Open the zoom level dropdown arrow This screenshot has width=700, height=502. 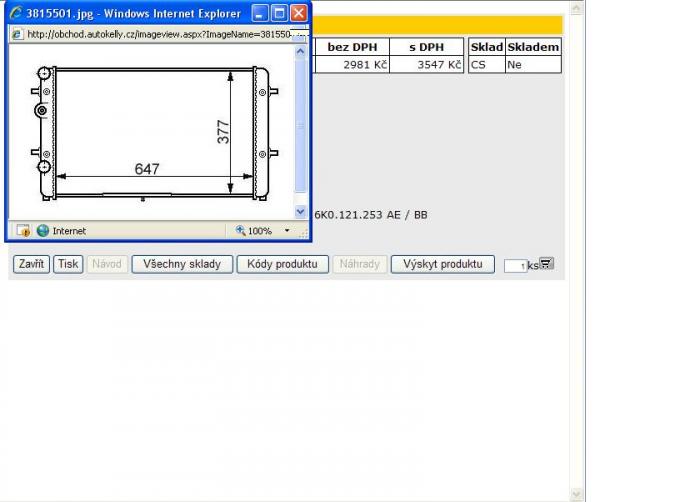tap(287, 230)
